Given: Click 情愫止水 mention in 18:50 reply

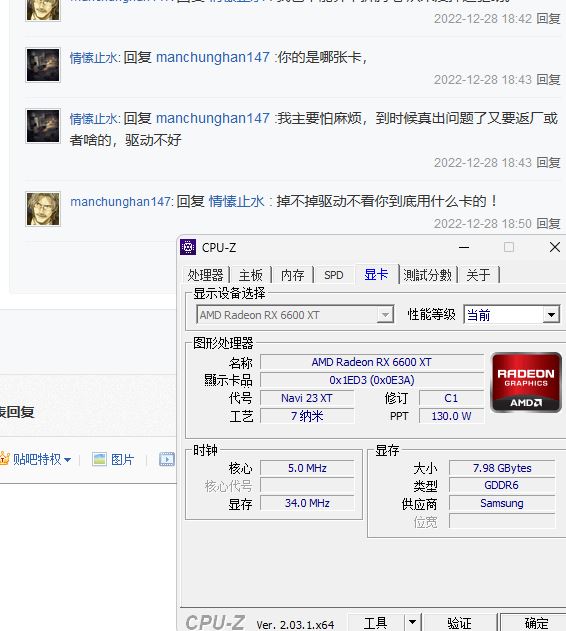Looking at the screenshot, I should (x=236, y=201).
